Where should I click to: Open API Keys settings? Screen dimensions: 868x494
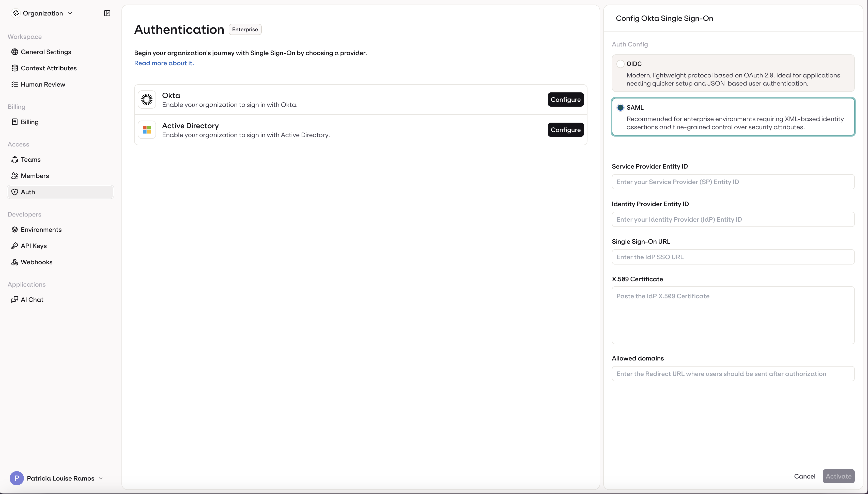[34, 246]
